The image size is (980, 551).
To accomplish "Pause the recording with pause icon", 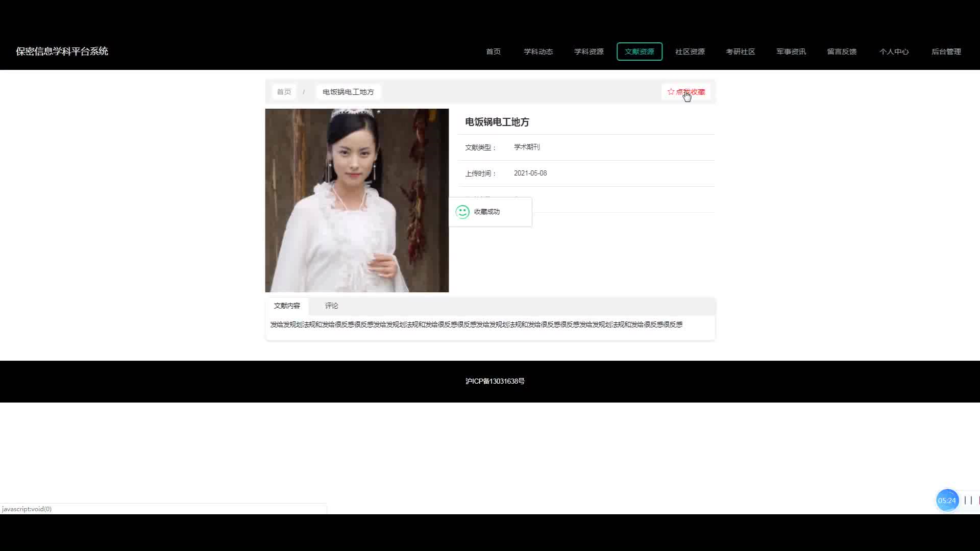I will tap(968, 500).
